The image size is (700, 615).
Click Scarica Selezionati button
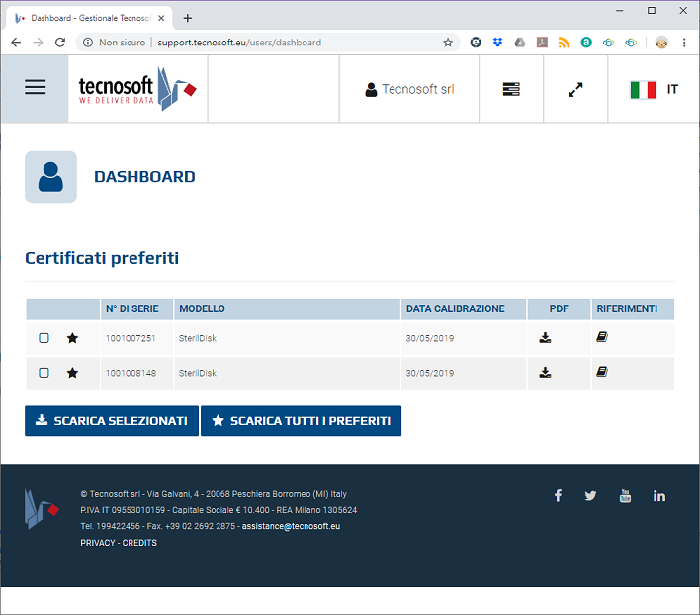click(112, 421)
